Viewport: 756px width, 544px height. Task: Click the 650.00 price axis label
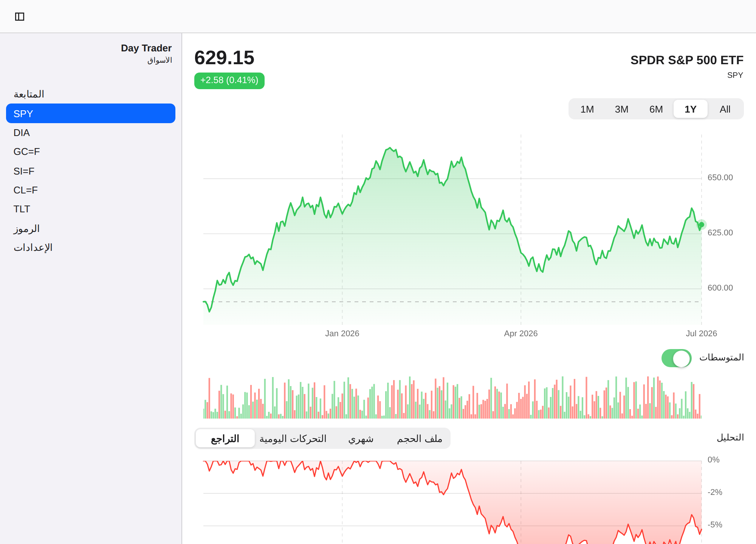pos(720,178)
